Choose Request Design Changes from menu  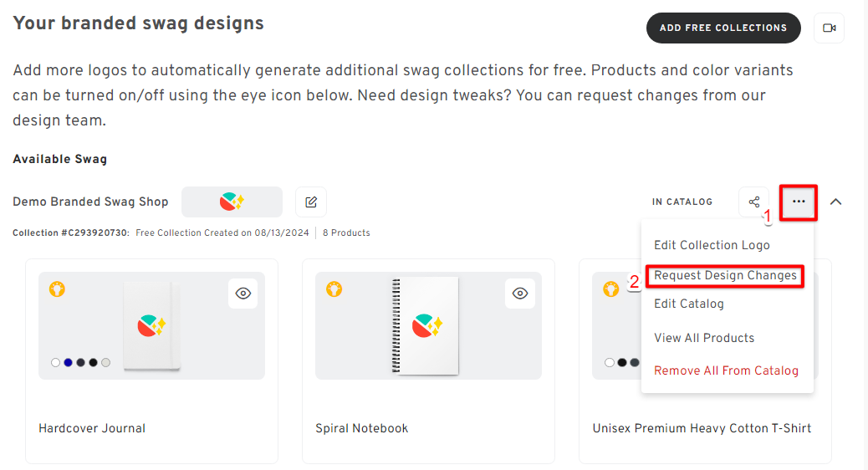725,275
